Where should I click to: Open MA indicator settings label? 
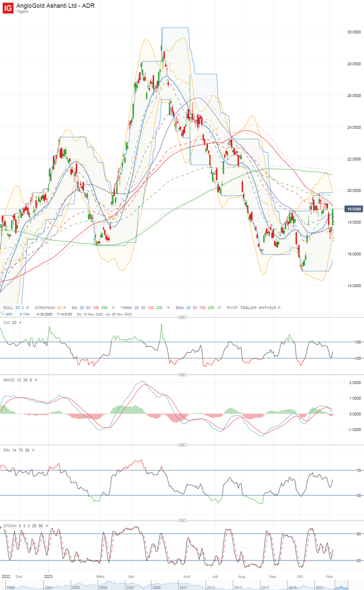74,307
